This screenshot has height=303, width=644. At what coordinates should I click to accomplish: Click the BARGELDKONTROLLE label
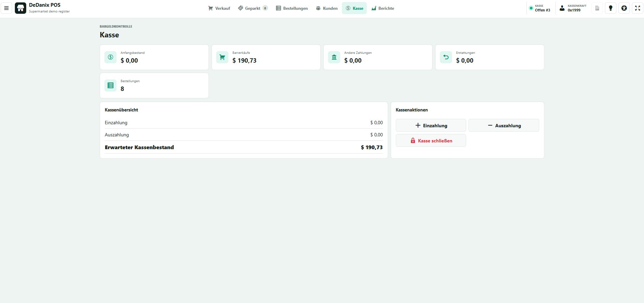point(116,26)
